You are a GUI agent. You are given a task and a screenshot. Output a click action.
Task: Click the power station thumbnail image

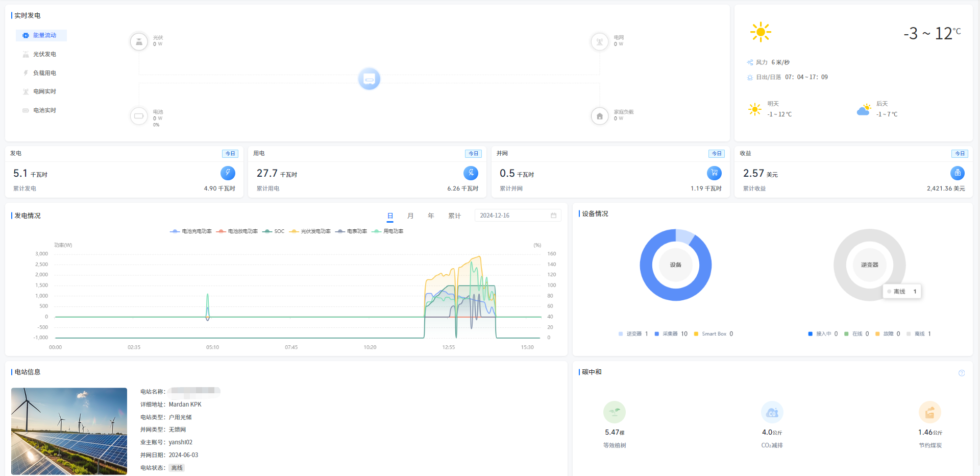[69, 431]
